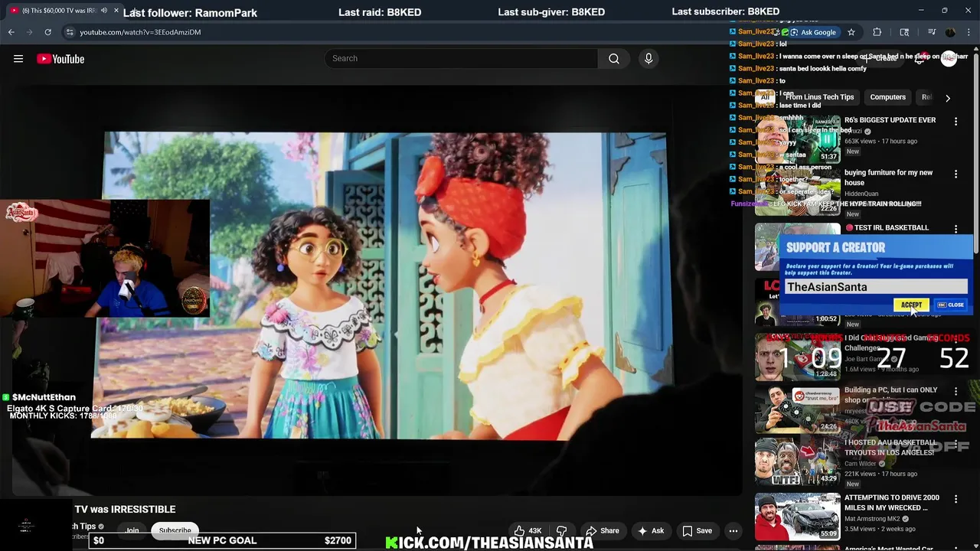Open site information icon beside URL
980x551 pixels.
click(x=70, y=32)
